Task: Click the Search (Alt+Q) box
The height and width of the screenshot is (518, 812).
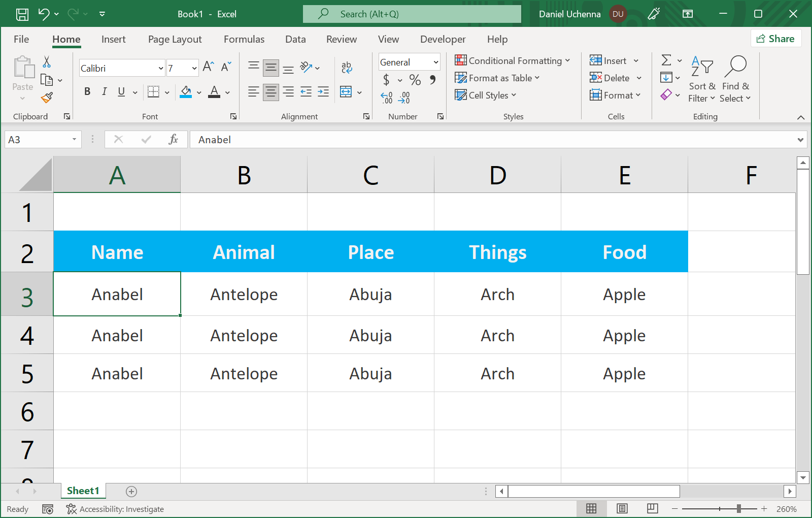Action: pyautogui.click(x=412, y=14)
